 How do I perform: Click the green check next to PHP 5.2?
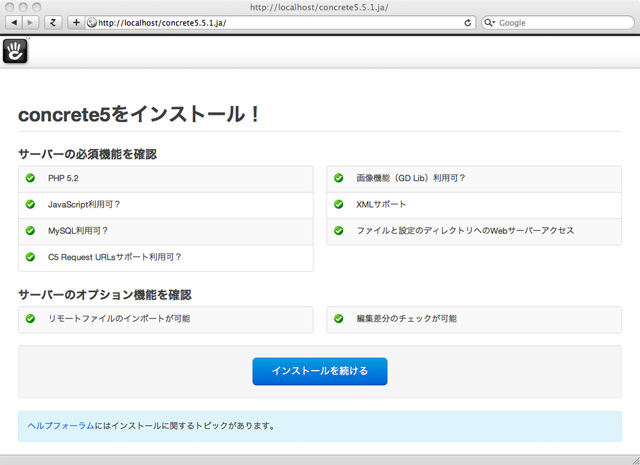coord(30,178)
